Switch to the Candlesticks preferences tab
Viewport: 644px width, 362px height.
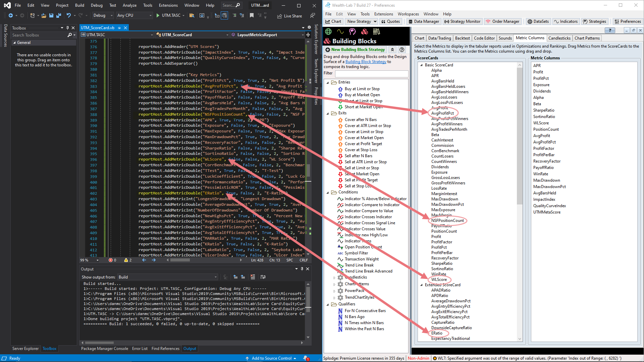pos(559,38)
